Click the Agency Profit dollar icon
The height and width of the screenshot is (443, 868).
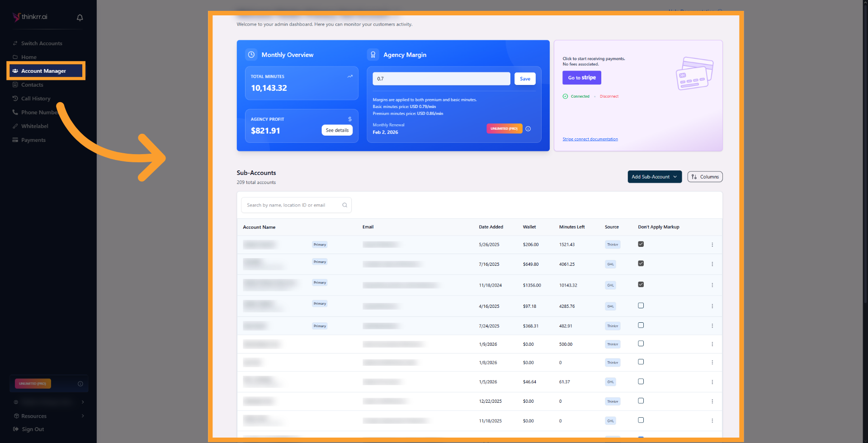point(350,119)
